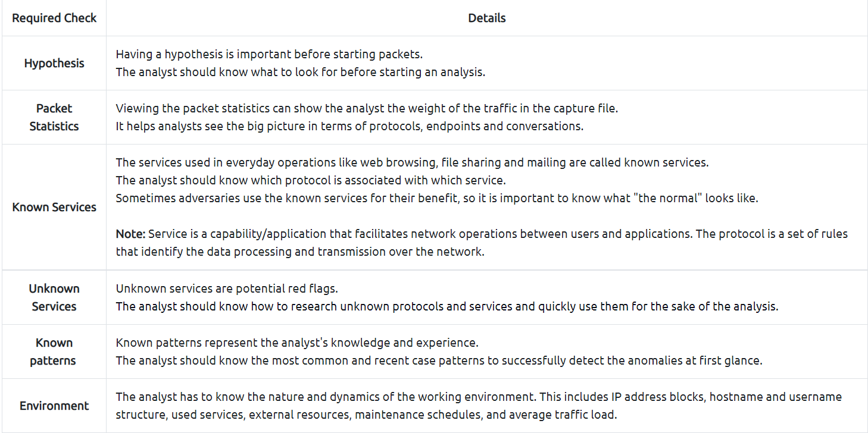868x433 pixels.
Task: Click "Unknown services are potential red flags."
Action: [227, 288]
